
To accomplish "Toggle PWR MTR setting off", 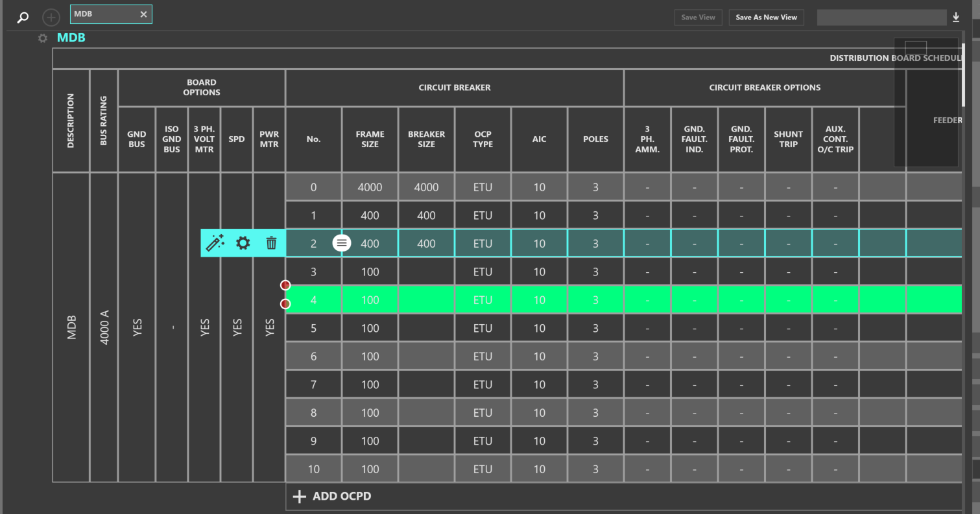I will click(x=269, y=327).
